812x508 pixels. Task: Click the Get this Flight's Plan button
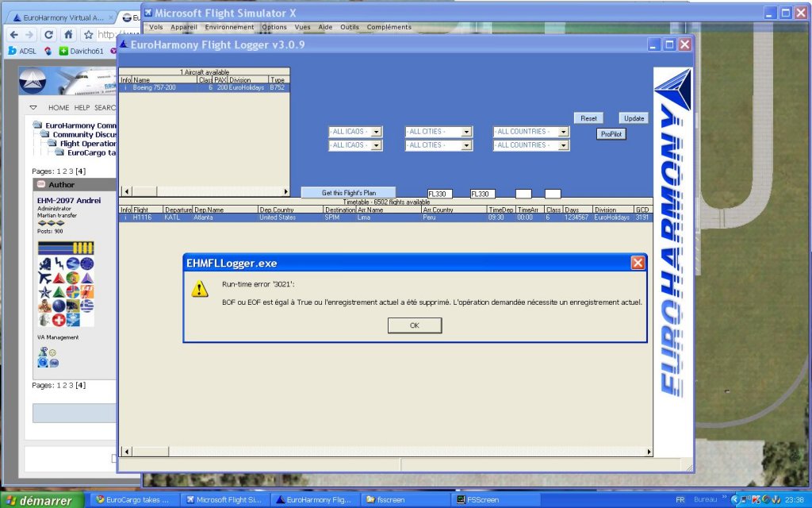coord(348,193)
